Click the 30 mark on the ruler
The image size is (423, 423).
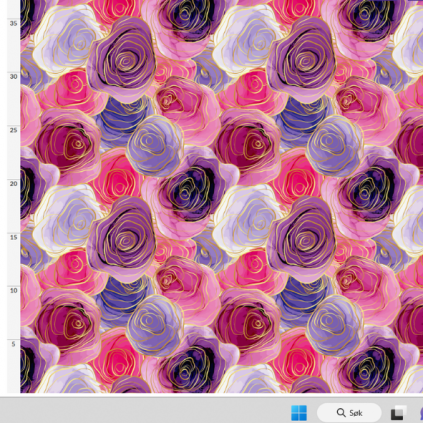pos(13,76)
